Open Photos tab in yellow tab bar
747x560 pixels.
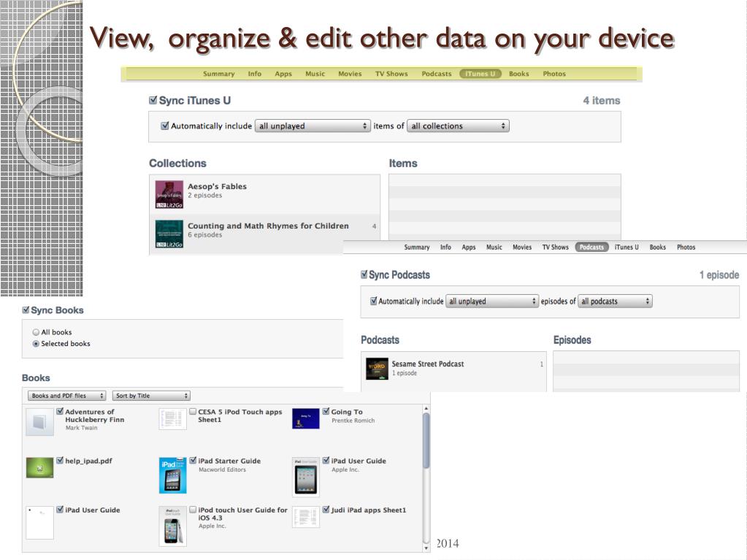(x=554, y=74)
